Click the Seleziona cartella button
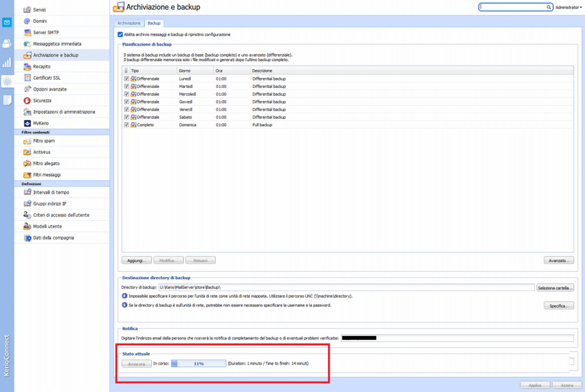 pos(555,288)
